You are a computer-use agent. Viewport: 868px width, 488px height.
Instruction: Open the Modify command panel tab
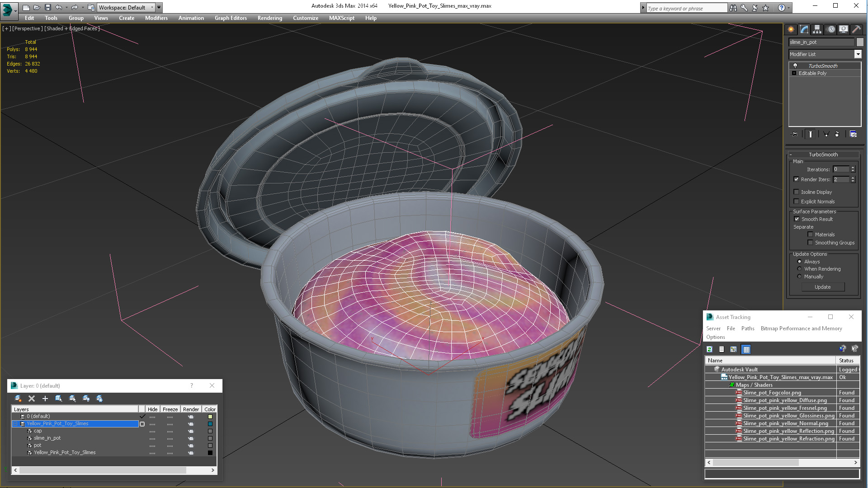[x=804, y=29]
